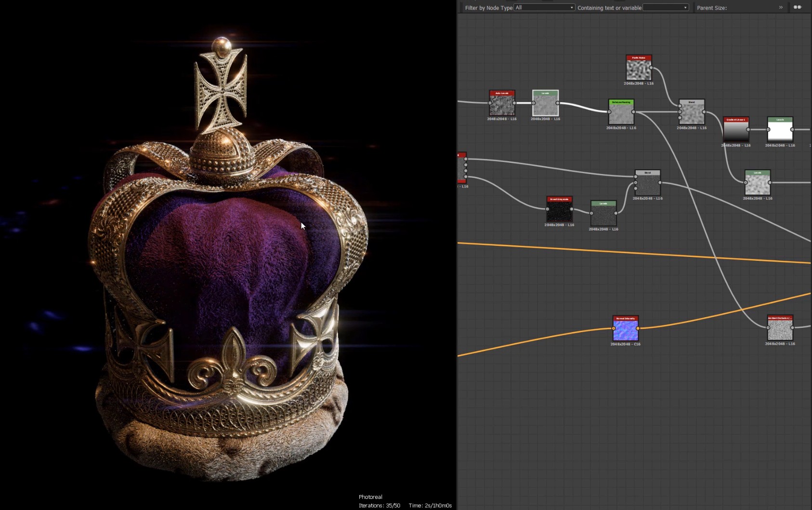Select the green-header low-pass filter node
812x510 pixels.
coord(621,112)
